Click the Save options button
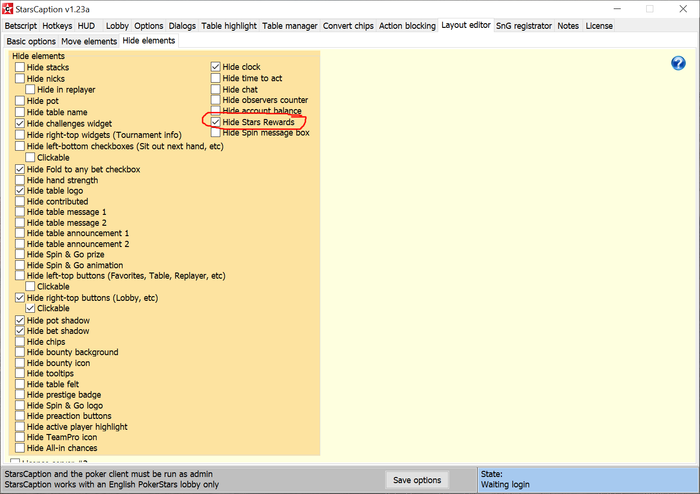Screen dimensions: 700x494 click(417, 480)
